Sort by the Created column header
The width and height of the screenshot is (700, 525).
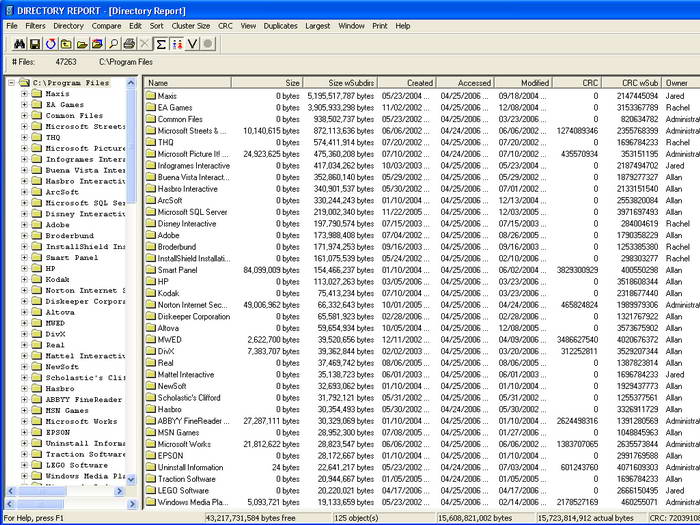coord(408,83)
